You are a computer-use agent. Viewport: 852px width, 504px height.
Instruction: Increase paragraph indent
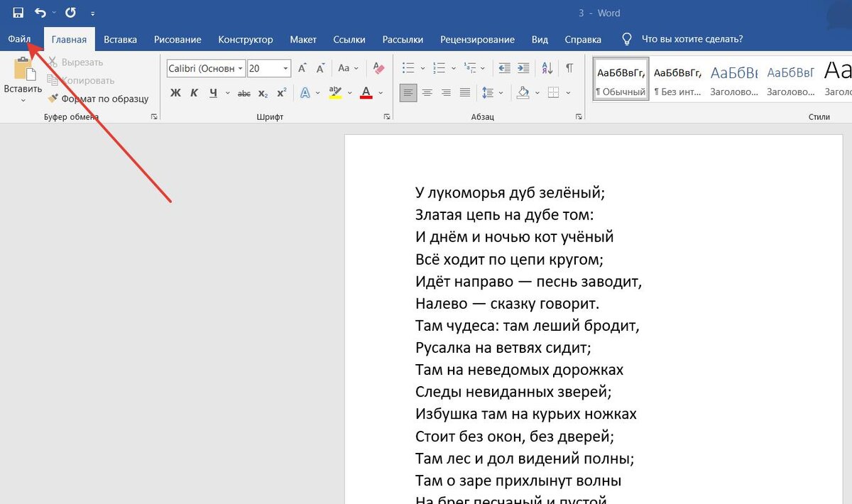click(524, 69)
